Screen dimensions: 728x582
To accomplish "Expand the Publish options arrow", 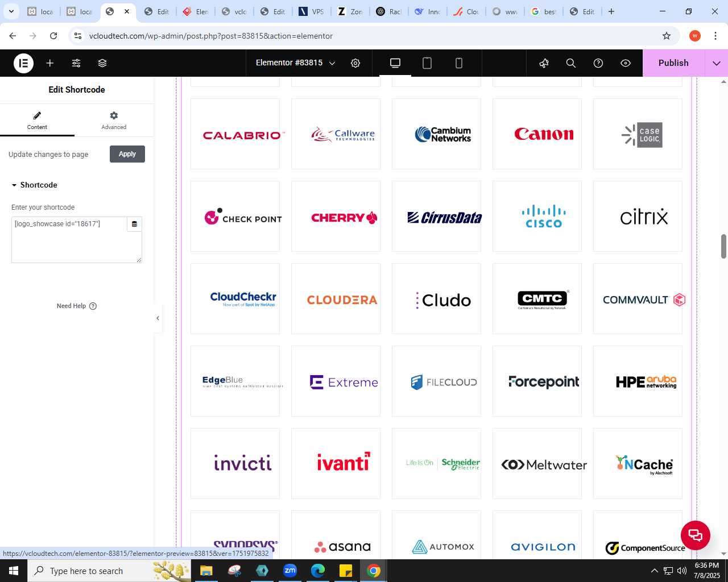I will (x=717, y=63).
